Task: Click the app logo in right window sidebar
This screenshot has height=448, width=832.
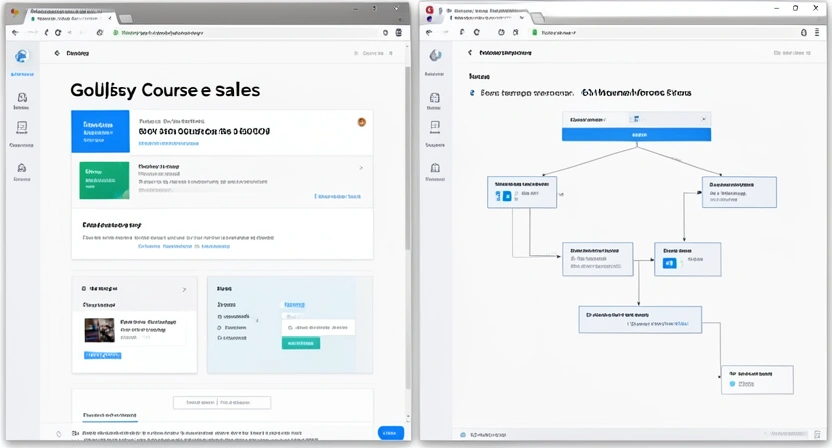Action: click(435, 55)
